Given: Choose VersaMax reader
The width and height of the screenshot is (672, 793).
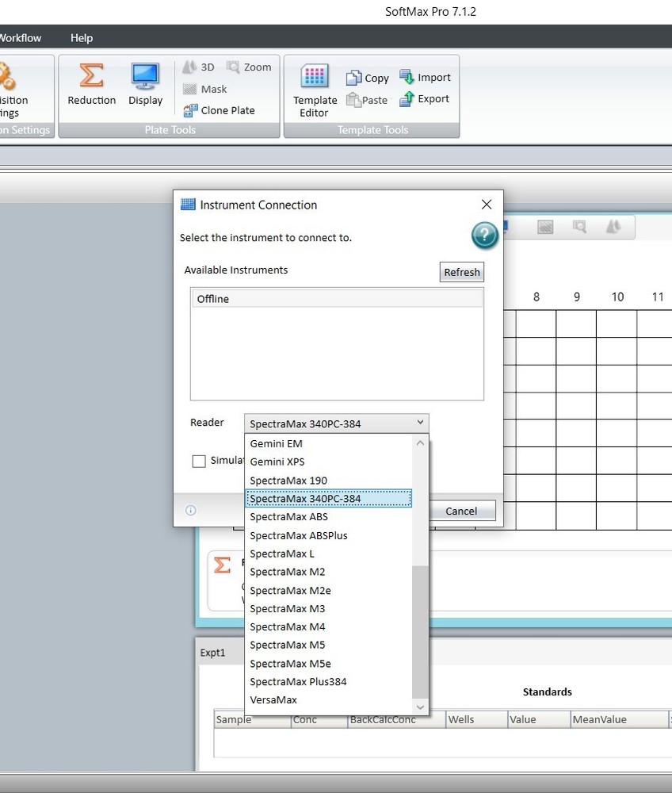Looking at the screenshot, I should [328, 700].
